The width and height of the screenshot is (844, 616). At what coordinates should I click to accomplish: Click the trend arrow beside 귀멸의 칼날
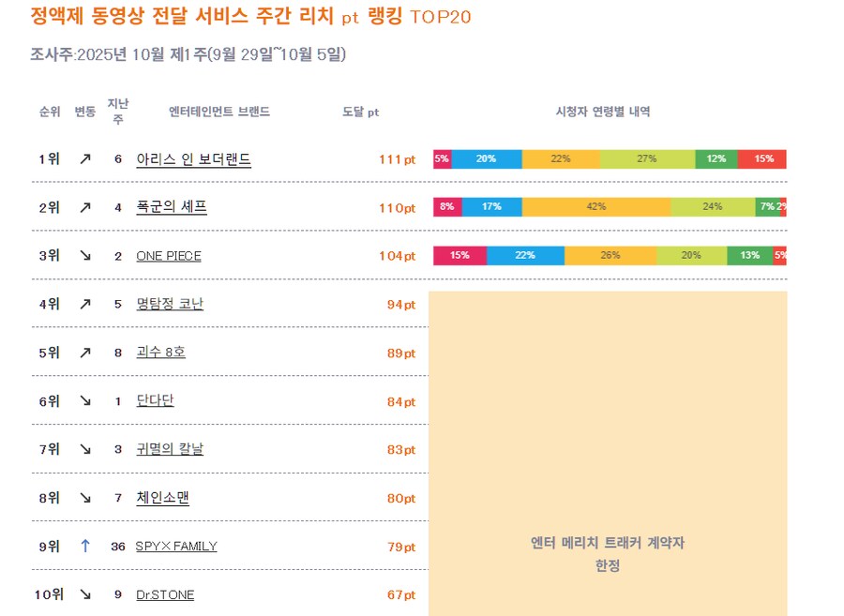[x=85, y=449]
